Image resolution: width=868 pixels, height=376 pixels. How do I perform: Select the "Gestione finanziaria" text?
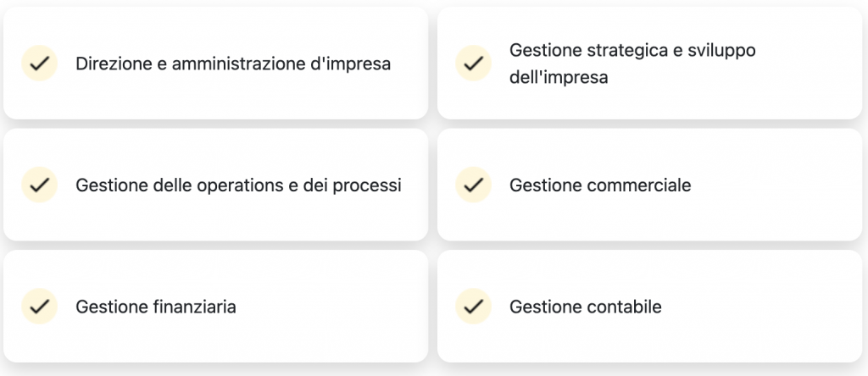(x=156, y=307)
